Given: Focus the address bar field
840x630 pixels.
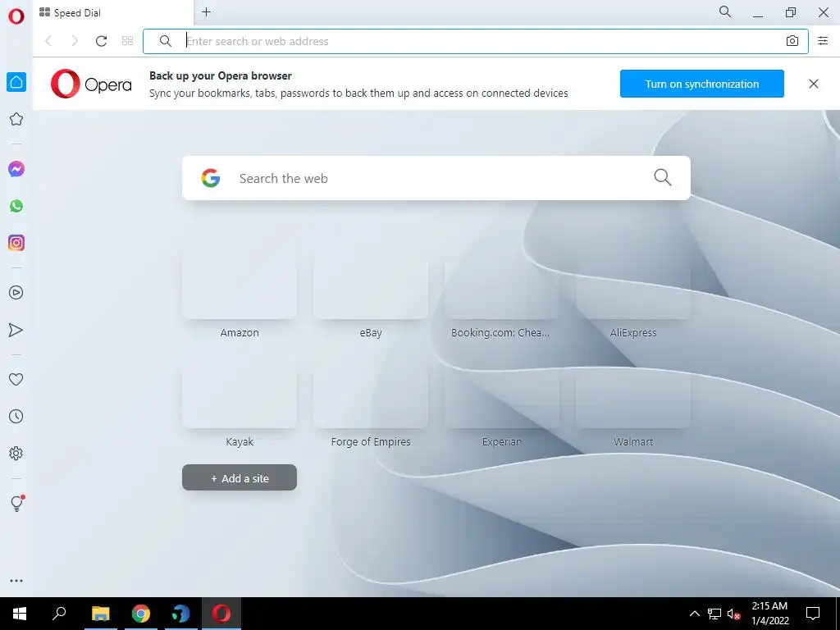Looking at the screenshot, I should pyautogui.click(x=476, y=41).
